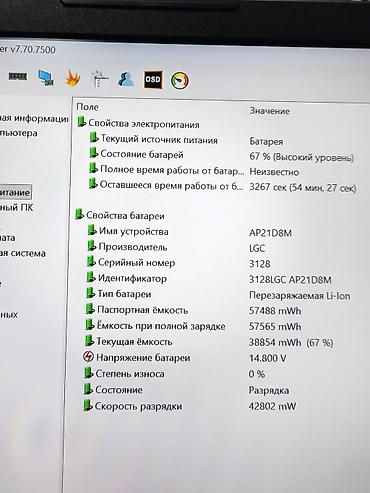
Task: Click the lightning icon beside 'Напряжение батареи'
Action: pyautogui.click(x=88, y=357)
